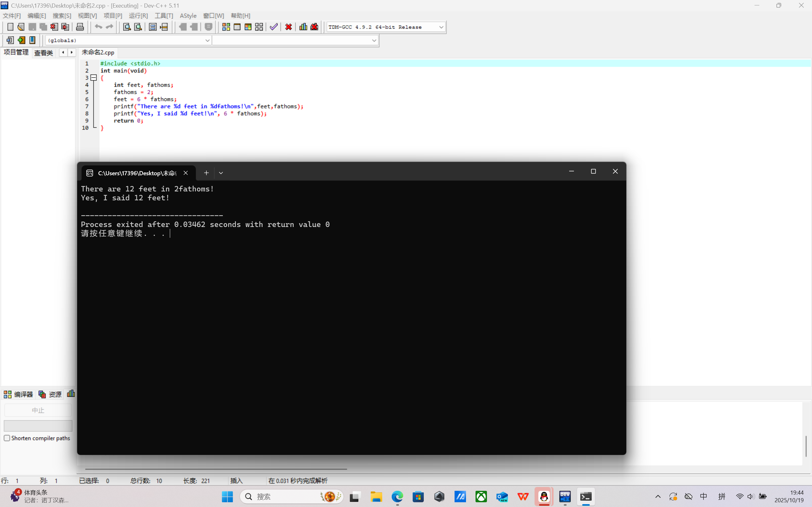Click the Compile icon with colored squares
The width and height of the screenshot is (812, 507).
[x=226, y=27]
